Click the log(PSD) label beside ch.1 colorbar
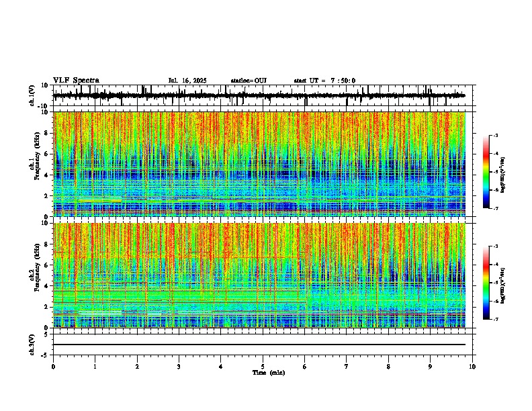This screenshot has width=532, height=411. 503,175
